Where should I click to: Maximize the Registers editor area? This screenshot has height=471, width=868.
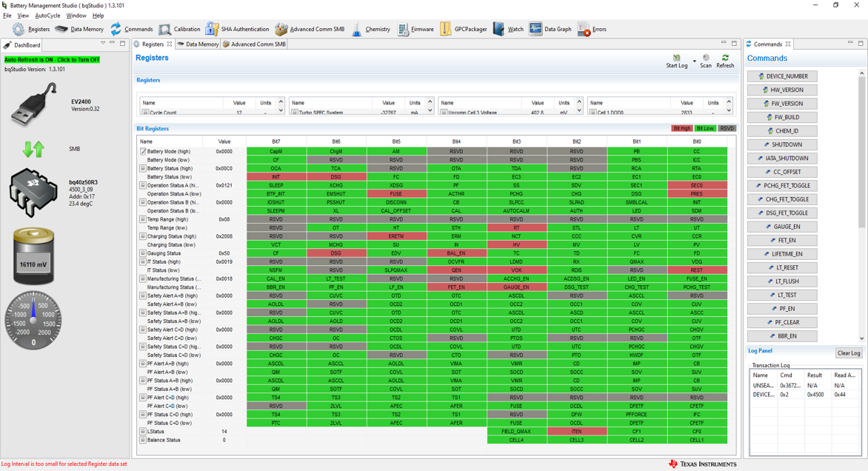click(x=734, y=43)
